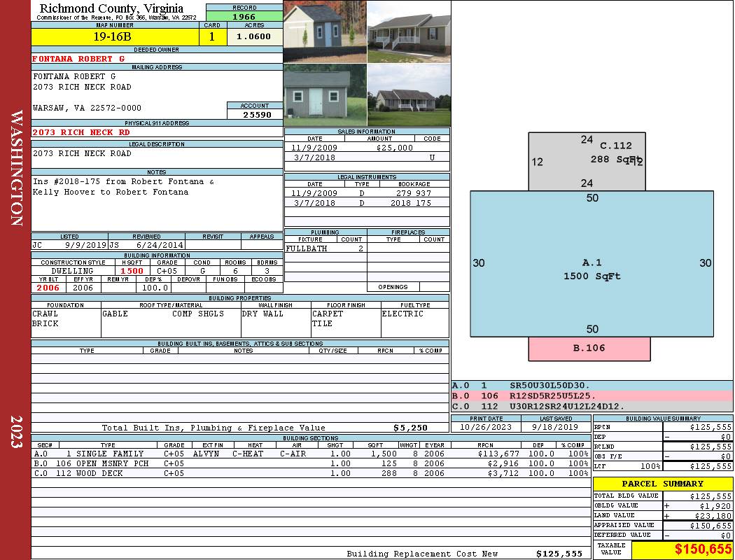Viewport: 735px width, 560px height.
Task: Click FULLBATH plumbing fixture row
Action: click(325, 248)
